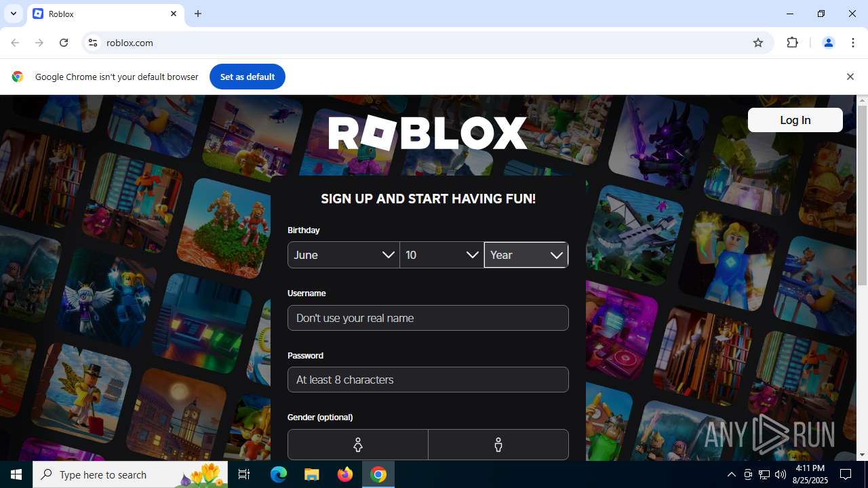Image resolution: width=868 pixels, height=488 pixels.
Task: Open the birthday Year dropdown
Action: click(526, 255)
